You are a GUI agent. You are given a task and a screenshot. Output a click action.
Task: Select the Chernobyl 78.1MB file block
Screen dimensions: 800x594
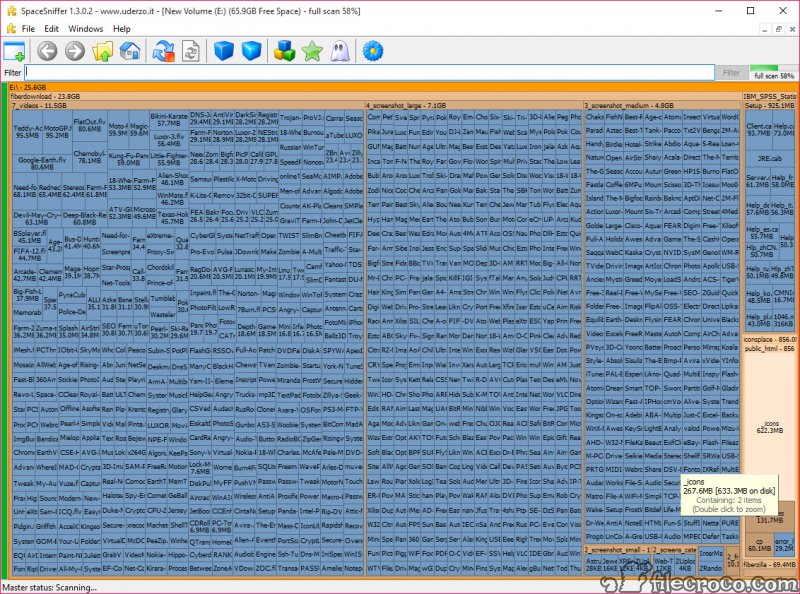click(x=89, y=157)
